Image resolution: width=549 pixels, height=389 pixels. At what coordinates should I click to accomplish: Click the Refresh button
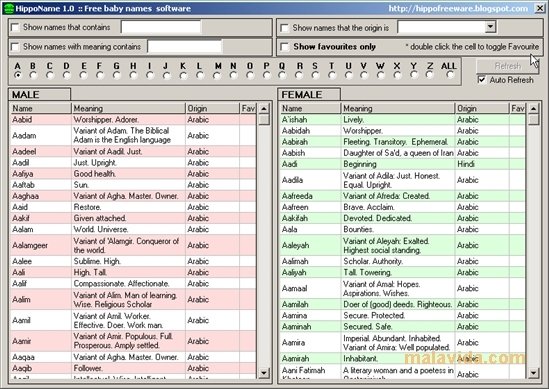point(507,66)
